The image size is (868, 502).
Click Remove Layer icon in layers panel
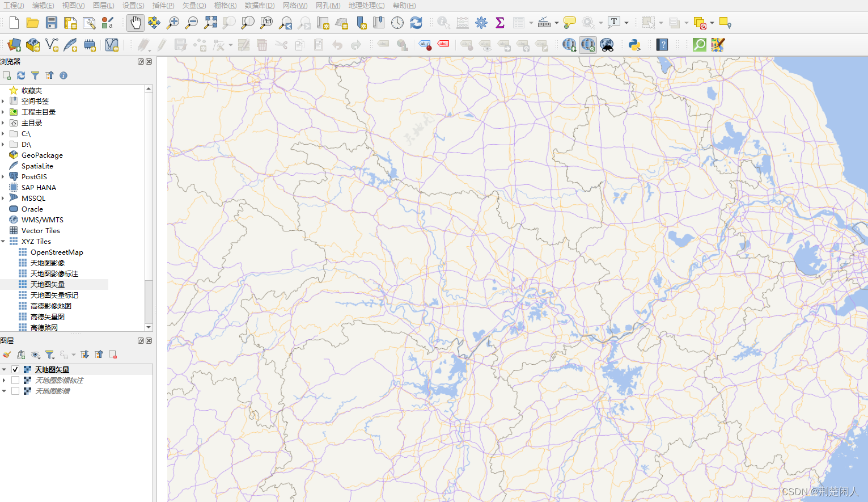point(113,355)
